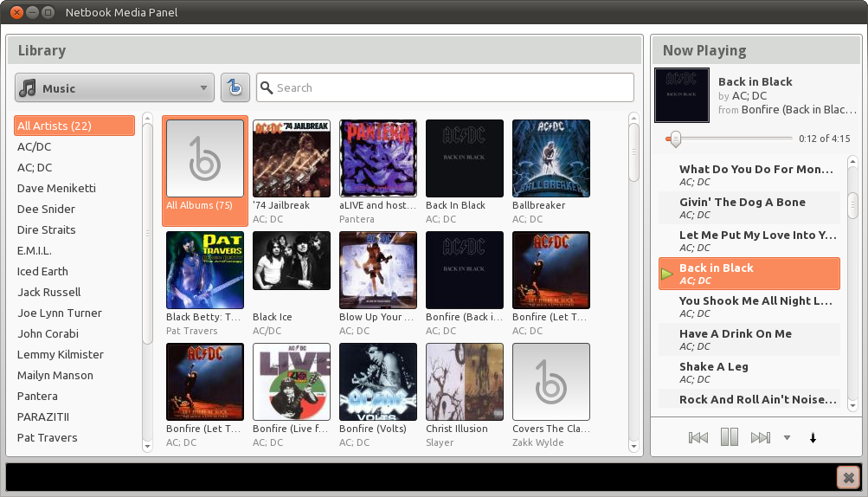Select All Artists (22)
Viewport: 868px width, 497px height.
[74, 126]
